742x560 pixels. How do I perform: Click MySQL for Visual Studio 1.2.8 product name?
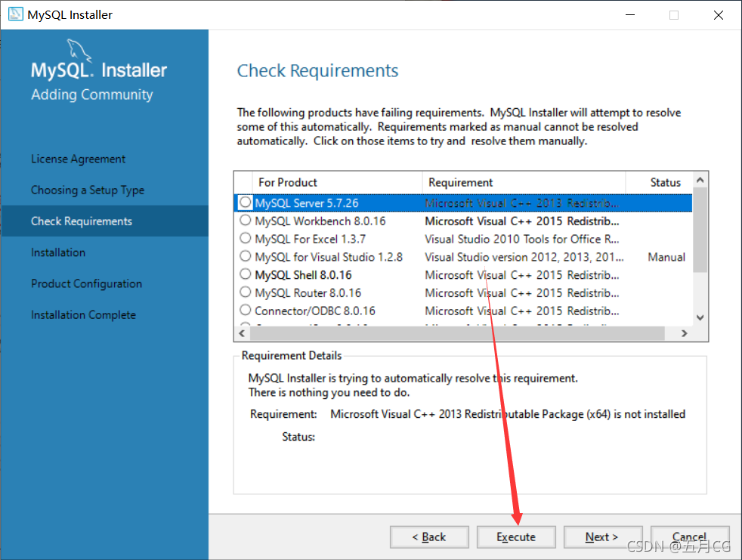pos(329,257)
